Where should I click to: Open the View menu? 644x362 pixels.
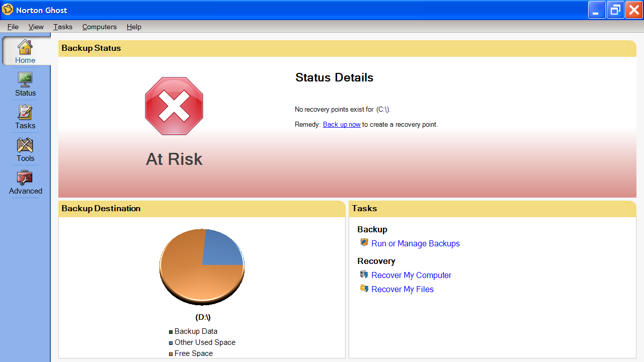tap(36, 27)
